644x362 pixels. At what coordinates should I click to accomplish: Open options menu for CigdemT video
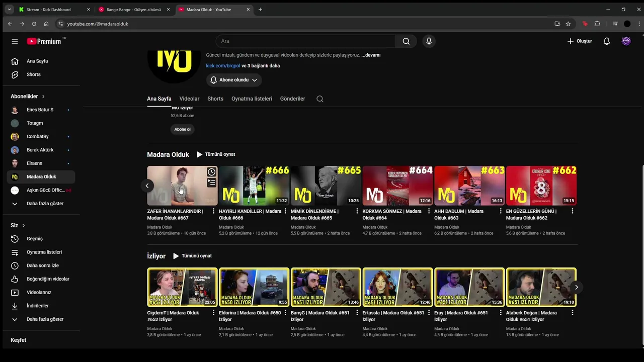coord(213,313)
